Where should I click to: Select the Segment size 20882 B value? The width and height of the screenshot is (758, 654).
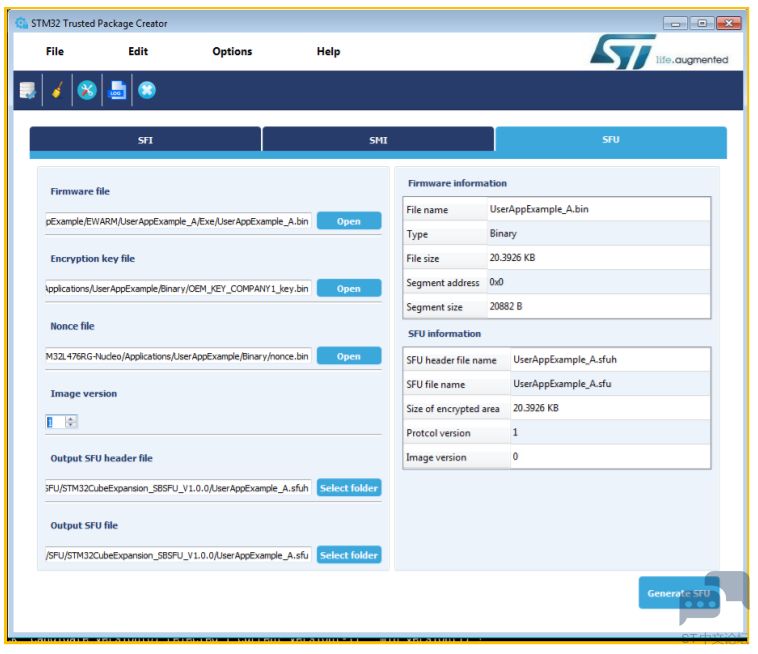tap(506, 306)
